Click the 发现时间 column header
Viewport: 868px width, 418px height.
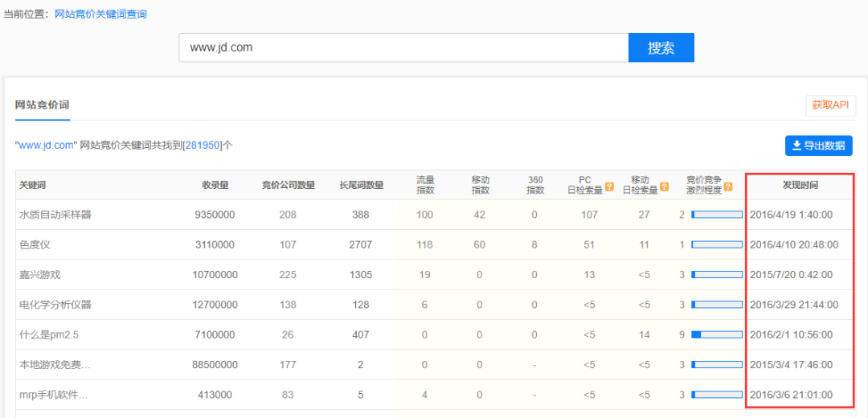coord(800,186)
